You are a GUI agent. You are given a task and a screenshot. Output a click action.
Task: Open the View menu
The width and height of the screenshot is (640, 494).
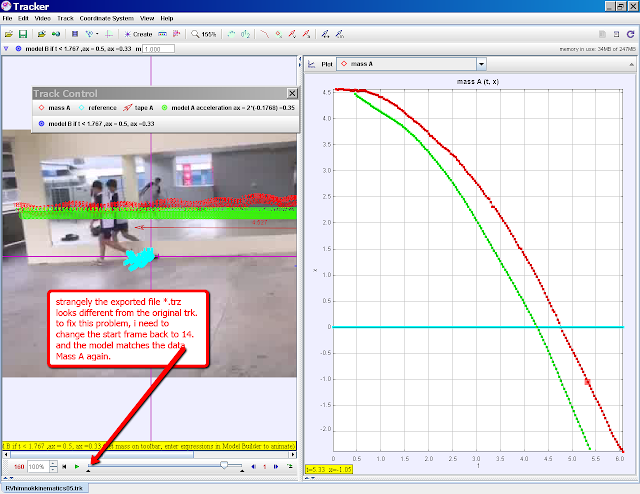click(x=147, y=18)
